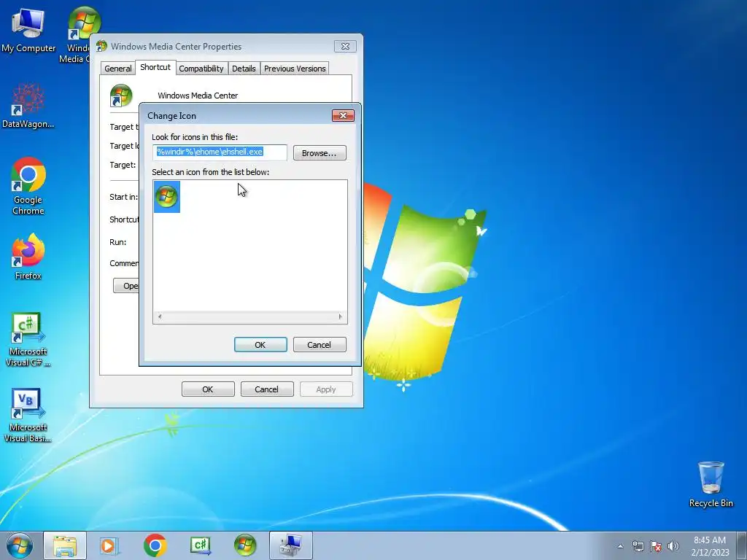Screen dimensions: 747x560
Task: Select DataWagon desktop shortcut
Action: click(x=28, y=106)
